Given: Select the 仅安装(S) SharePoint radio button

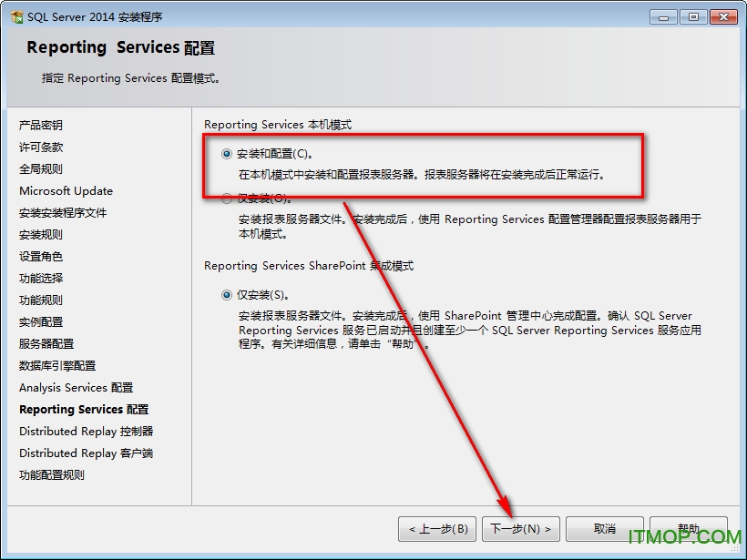Looking at the screenshot, I should point(226,295).
